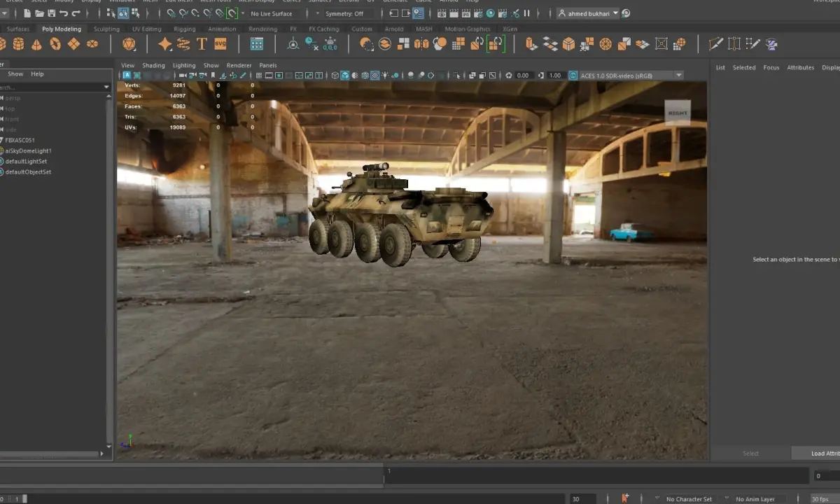Image resolution: width=840 pixels, height=504 pixels.
Task: Click the IPR render icon
Action: pyautogui.click(x=465, y=13)
